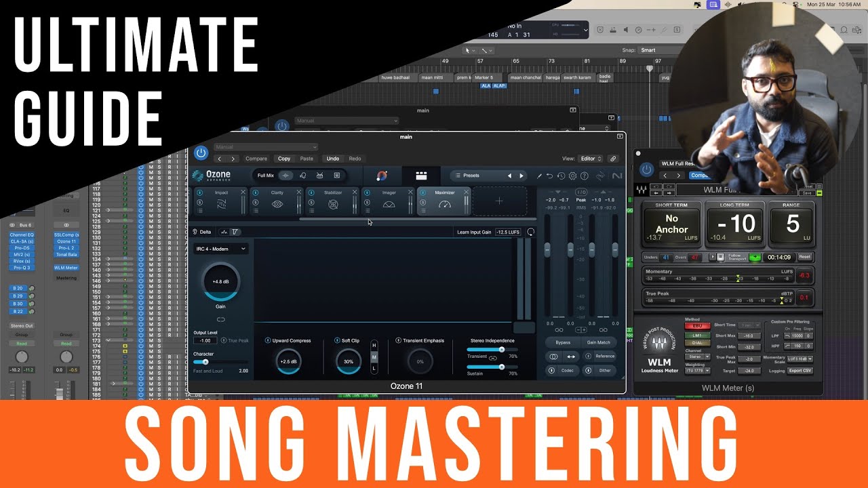This screenshot has width=868, height=488.
Task: Click the Gain Match button
Action: tap(599, 342)
